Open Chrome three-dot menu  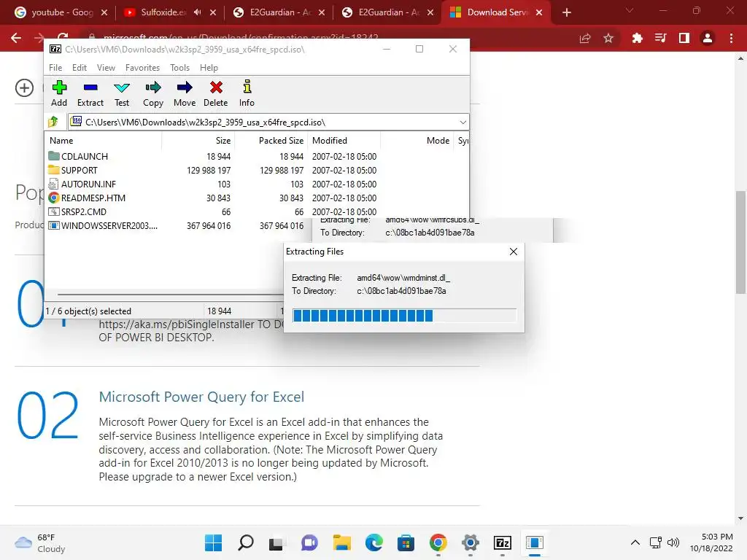point(731,38)
